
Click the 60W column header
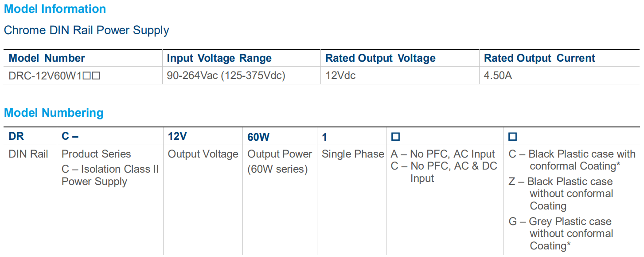(258, 137)
